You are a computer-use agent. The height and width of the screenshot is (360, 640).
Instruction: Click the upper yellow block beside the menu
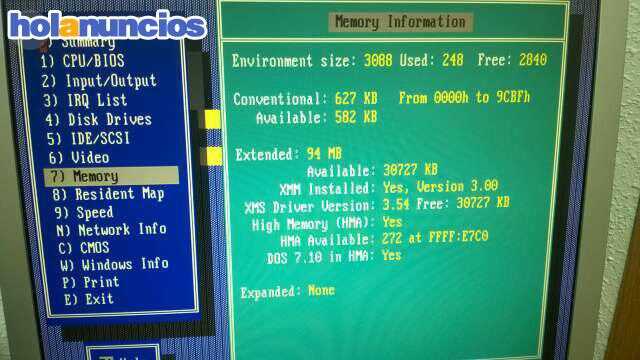click(212, 119)
